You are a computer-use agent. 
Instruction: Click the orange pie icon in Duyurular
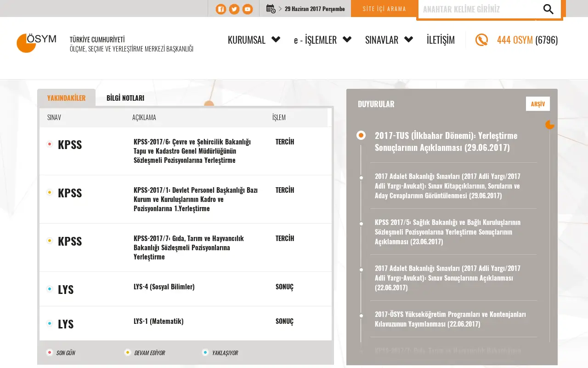coord(550,125)
